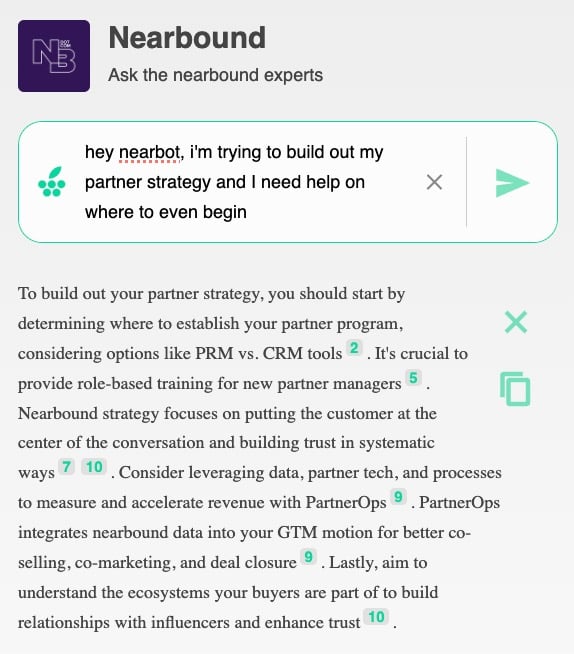This screenshot has height=654, width=574.
Task: Click the word GTM in the answer
Action: pos(297,533)
